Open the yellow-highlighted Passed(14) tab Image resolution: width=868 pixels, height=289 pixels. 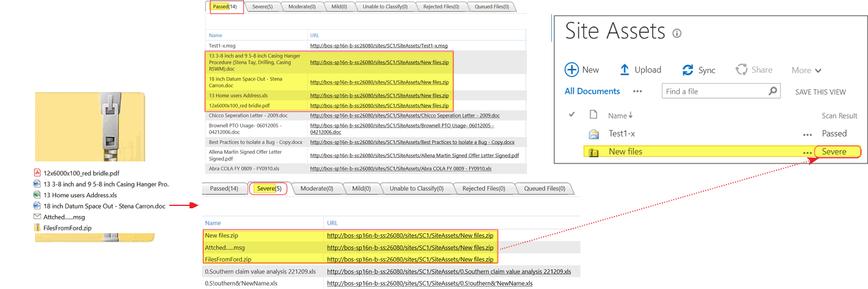click(225, 7)
